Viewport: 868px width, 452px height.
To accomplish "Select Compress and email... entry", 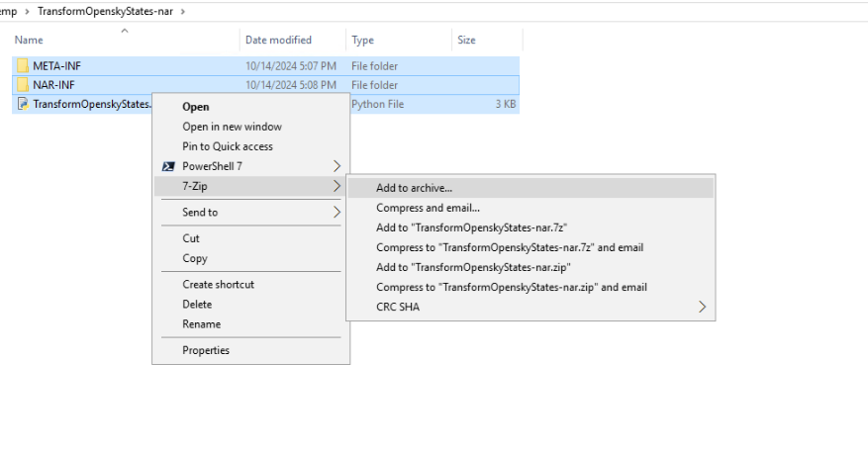I will pos(428,208).
